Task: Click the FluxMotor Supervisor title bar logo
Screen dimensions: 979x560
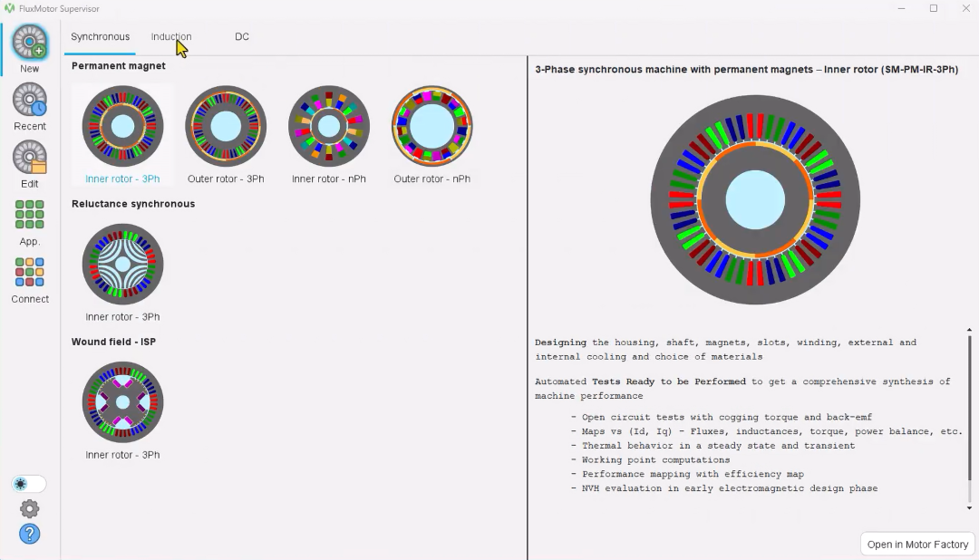Action: [9, 9]
